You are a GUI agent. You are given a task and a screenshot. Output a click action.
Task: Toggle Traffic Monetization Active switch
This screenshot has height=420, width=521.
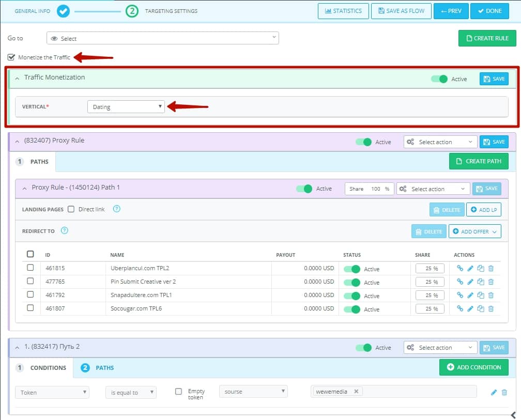pos(439,79)
